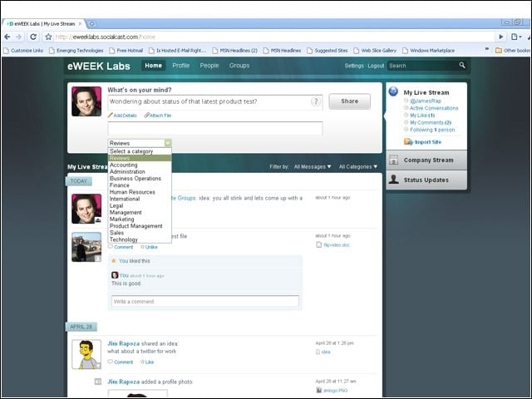Go forward with the browser forward arrow

tap(18, 37)
